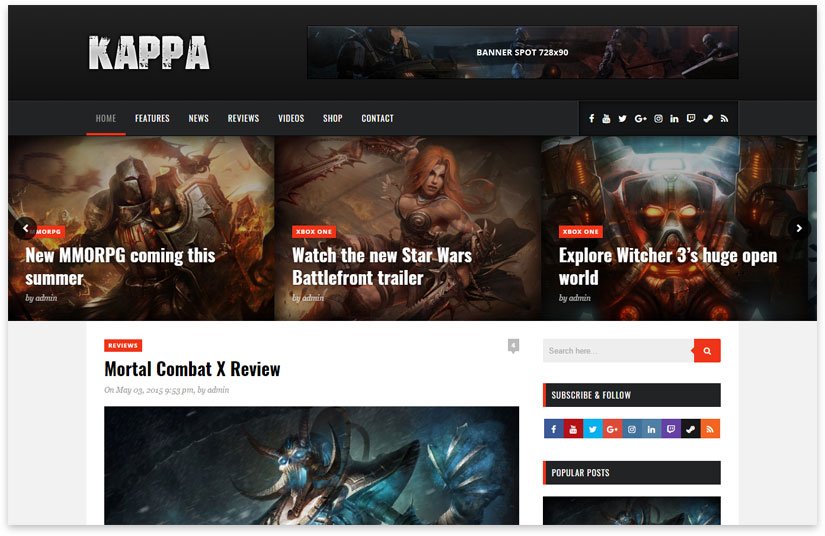Open the comment bubble icon beside the review

[514, 346]
